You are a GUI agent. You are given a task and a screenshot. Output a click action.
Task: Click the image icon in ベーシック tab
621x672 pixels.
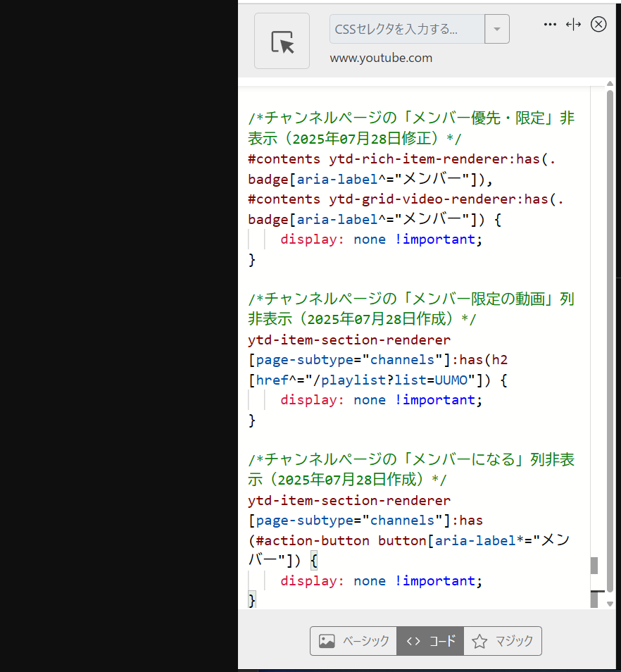[x=327, y=641]
